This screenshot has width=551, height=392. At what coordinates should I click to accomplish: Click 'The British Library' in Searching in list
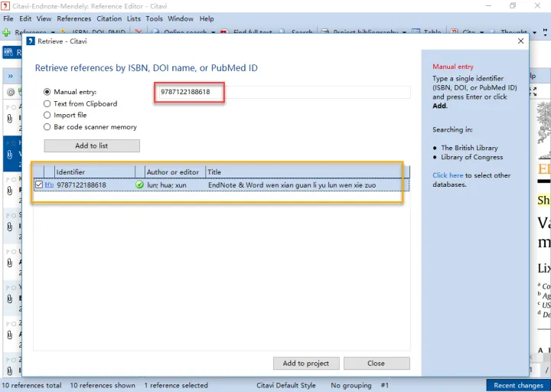(469, 148)
